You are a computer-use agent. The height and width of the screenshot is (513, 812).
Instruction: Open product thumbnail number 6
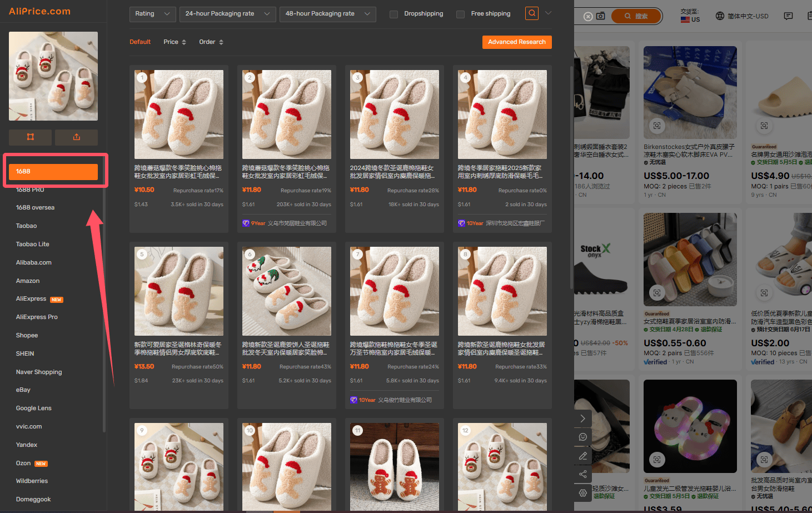coord(287,291)
